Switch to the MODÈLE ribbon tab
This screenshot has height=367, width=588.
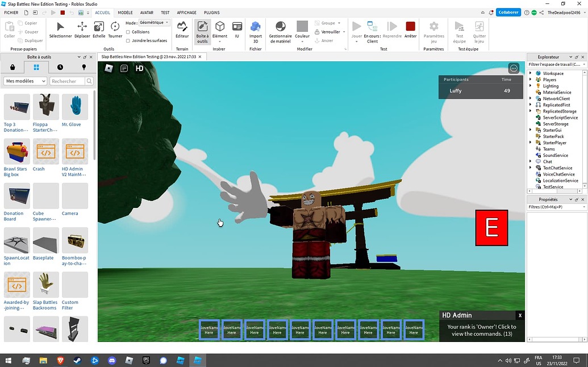125,12
